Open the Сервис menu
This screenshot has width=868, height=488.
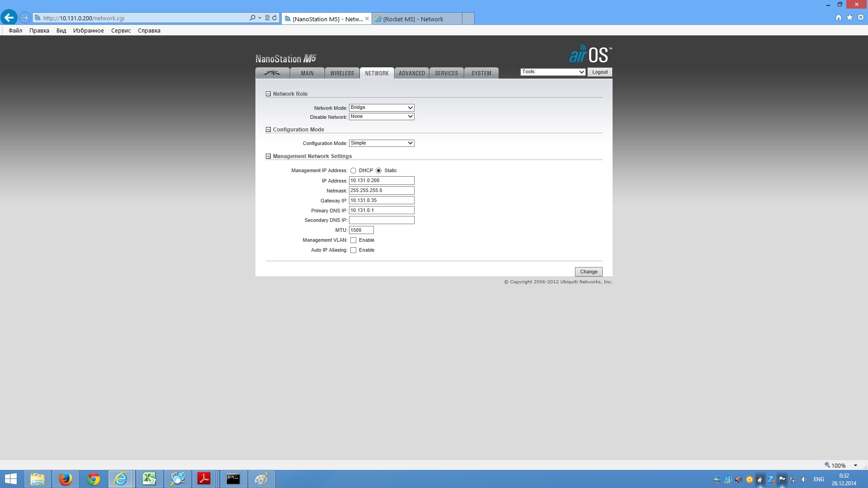(121, 31)
